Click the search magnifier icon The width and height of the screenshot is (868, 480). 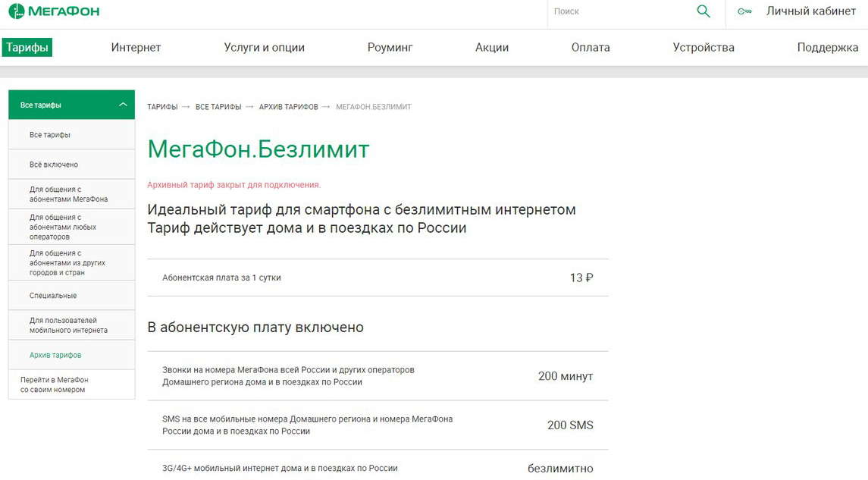(x=703, y=11)
